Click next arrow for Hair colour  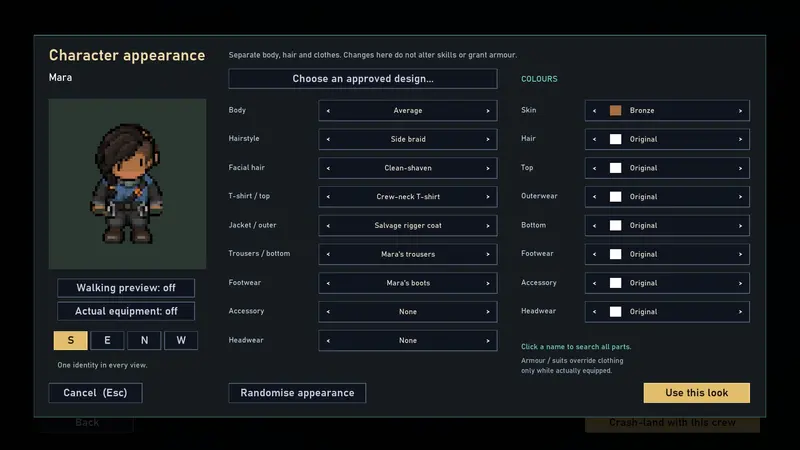coord(740,139)
